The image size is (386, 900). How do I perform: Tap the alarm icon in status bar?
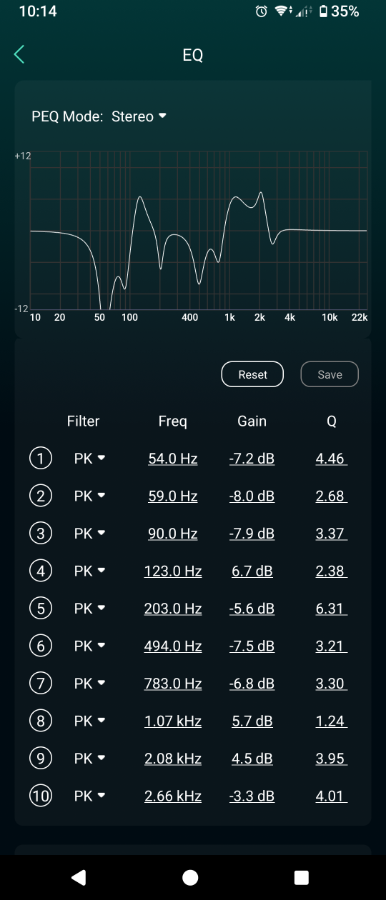coord(261,11)
